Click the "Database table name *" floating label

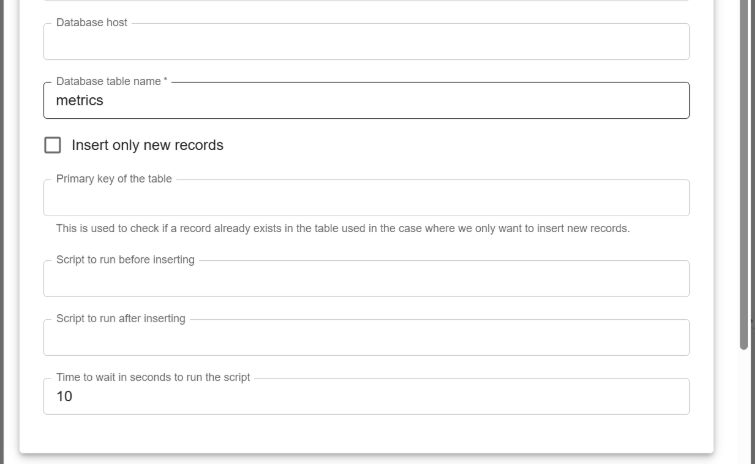pyautogui.click(x=112, y=81)
